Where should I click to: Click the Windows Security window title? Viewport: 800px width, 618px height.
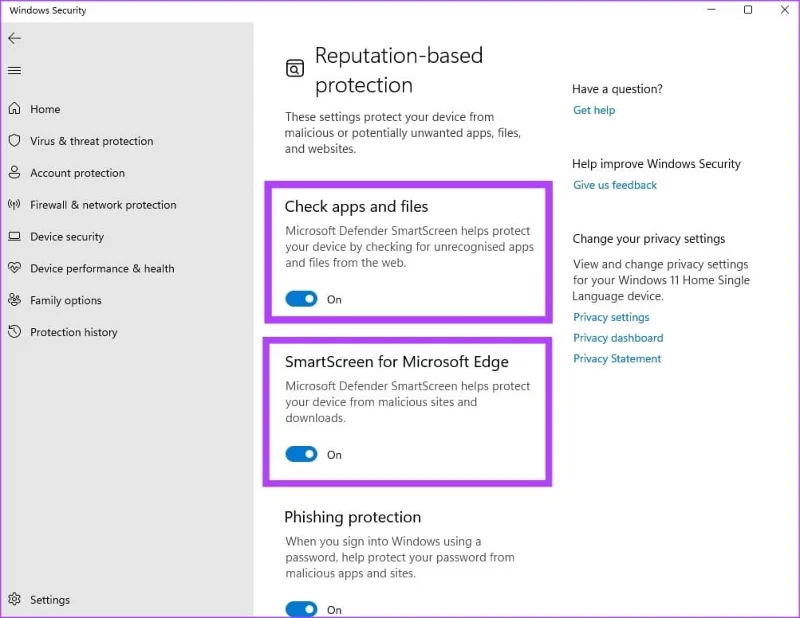pyautogui.click(x=48, y=10)
